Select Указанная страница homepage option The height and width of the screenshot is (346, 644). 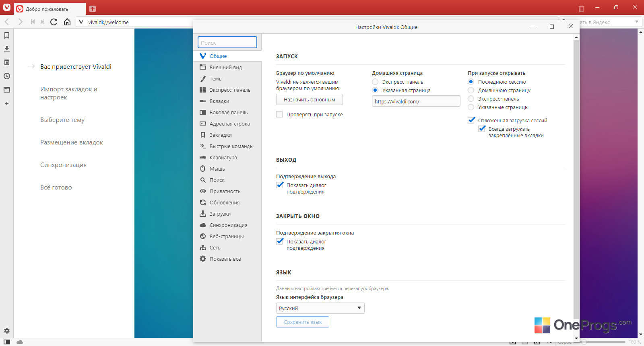tap(375, 90)
